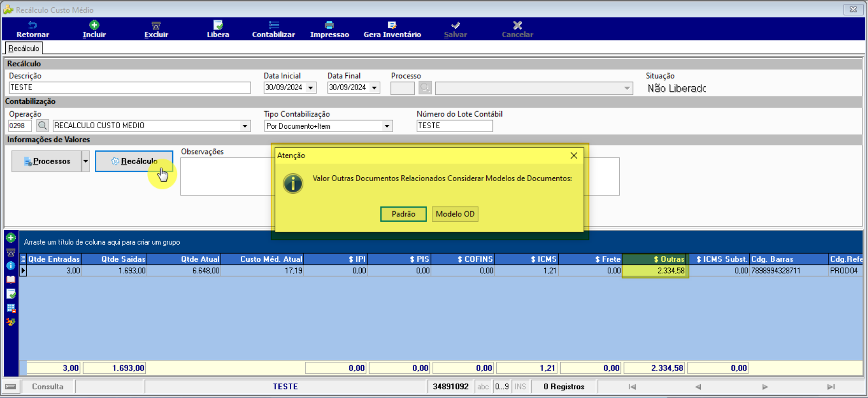868x398 pixels.
Task: Click barcode cell 7898994328711
Action: [789, 271]
